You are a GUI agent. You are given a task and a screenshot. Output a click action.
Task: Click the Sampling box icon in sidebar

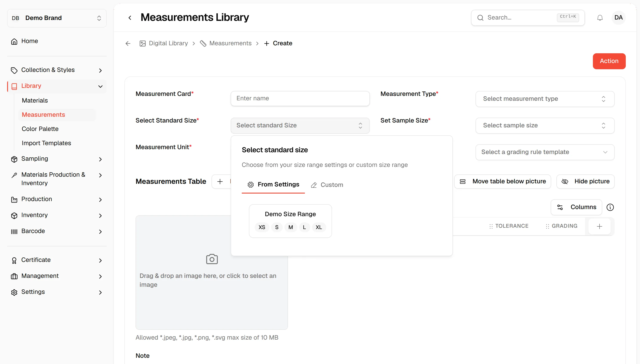pos(14,159)
